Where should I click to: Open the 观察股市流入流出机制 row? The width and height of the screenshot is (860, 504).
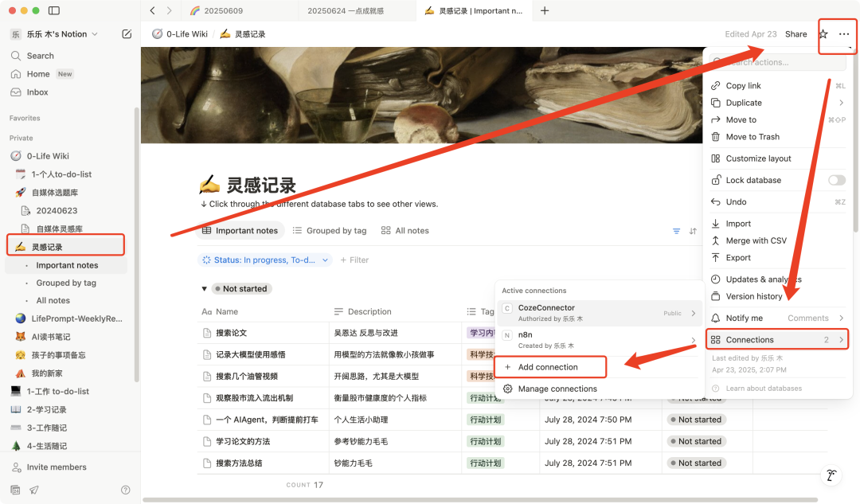(254, 397)
